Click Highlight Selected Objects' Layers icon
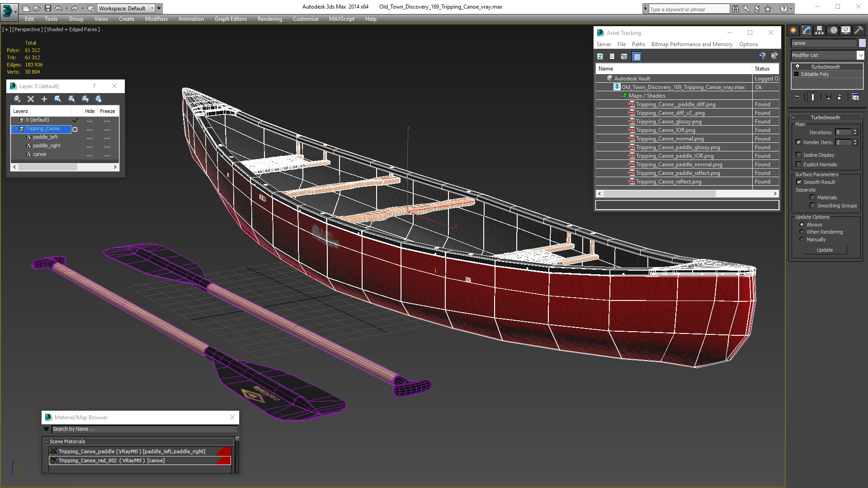The image size is (868, 488). (71, 99)
